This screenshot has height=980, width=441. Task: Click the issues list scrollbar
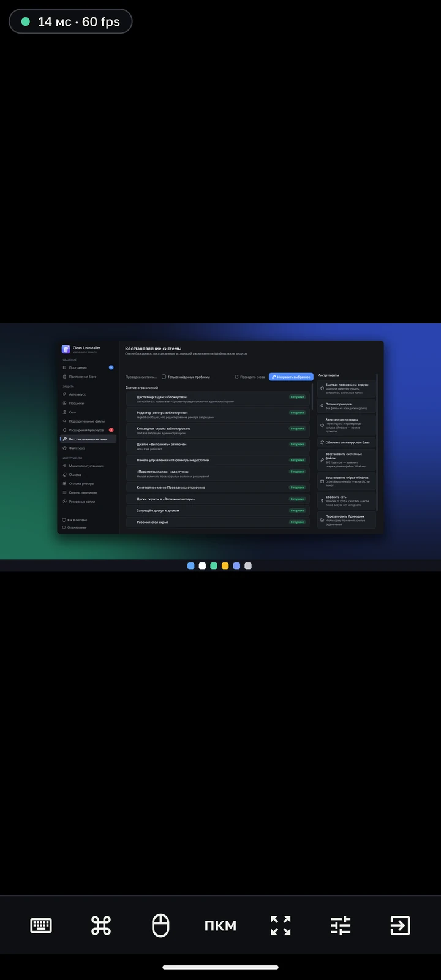(312, 397)
